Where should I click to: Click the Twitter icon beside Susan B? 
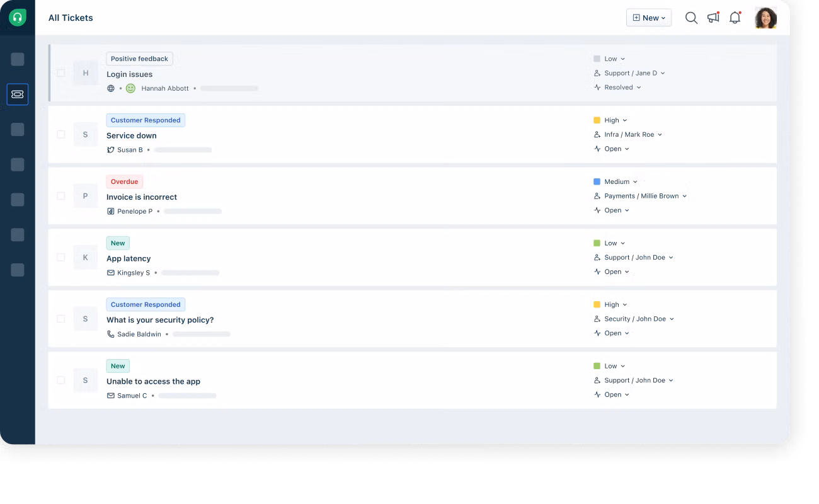coord(111,150)
